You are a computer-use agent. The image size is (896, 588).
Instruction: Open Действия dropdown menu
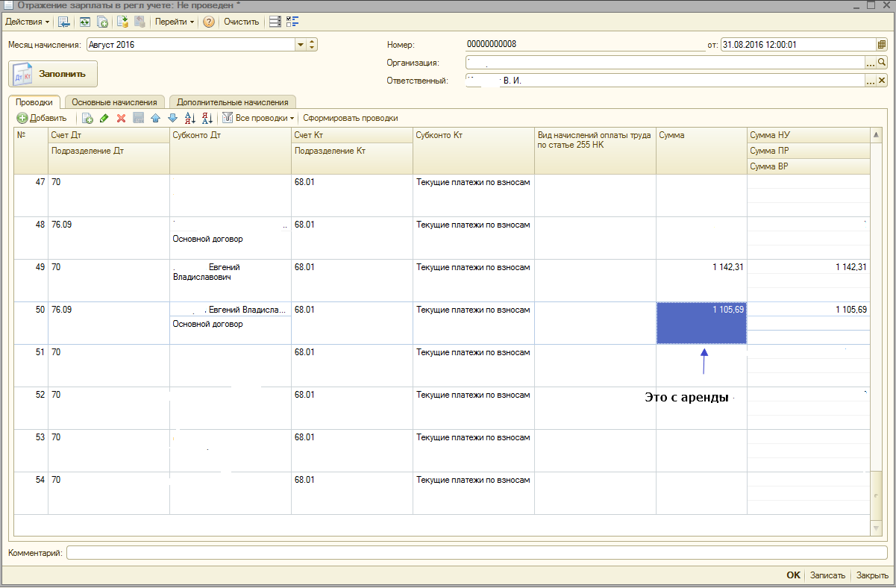click(x=28, y=22)
